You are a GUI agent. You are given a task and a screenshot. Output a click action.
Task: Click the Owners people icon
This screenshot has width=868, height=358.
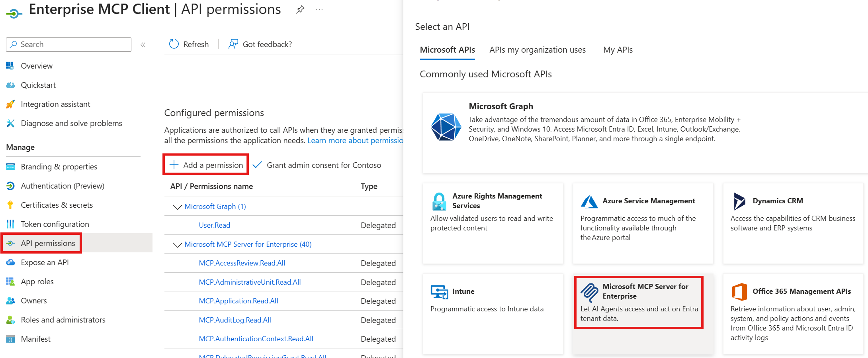coord(10,301)
